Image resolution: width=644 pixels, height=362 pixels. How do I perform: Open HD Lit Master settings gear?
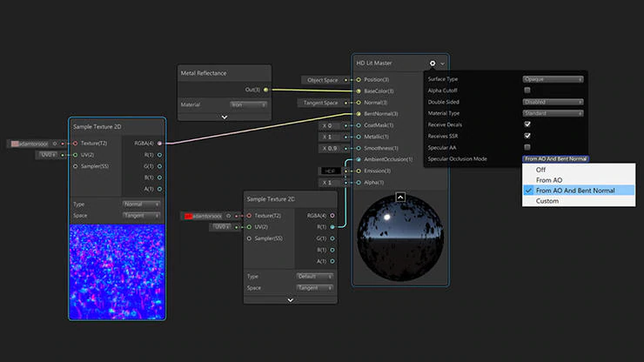pyautogui.click(x=433, y=64)
